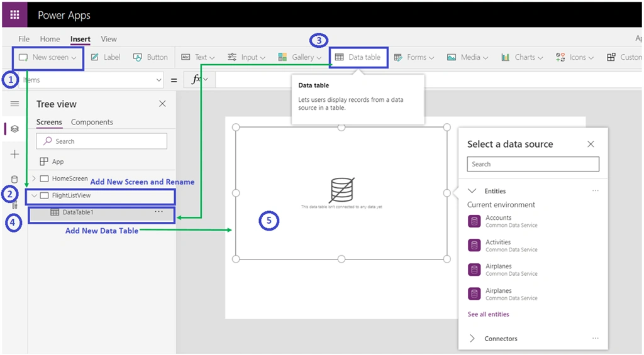
Task: Insert a Label control
Action: click(x=106, y=57)
